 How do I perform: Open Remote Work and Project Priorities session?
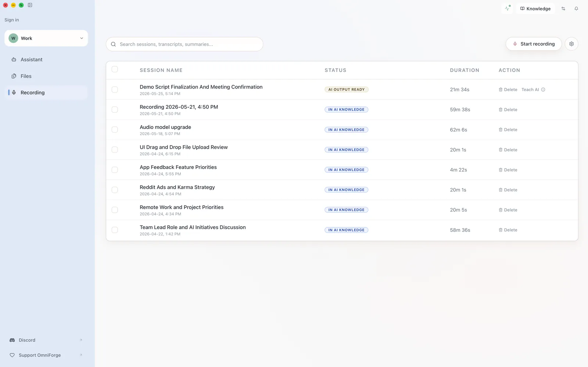[182, 207]
